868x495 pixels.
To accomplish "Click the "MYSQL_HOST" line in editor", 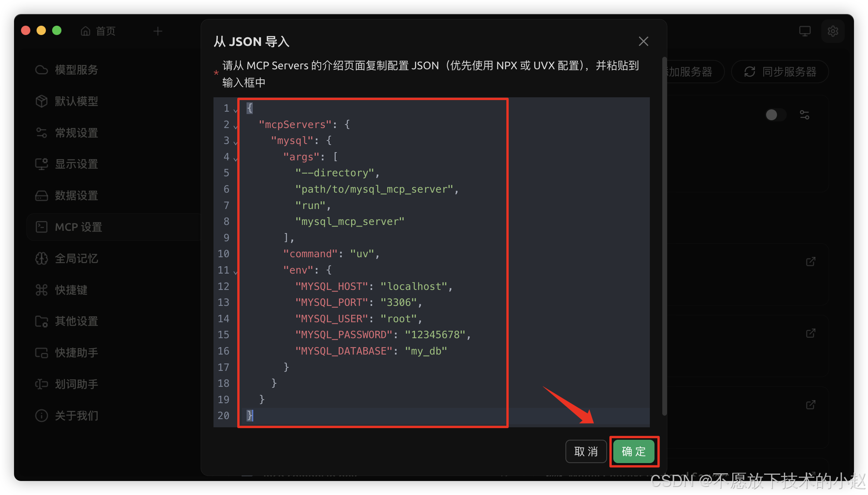I will click(x=374, y=286).
